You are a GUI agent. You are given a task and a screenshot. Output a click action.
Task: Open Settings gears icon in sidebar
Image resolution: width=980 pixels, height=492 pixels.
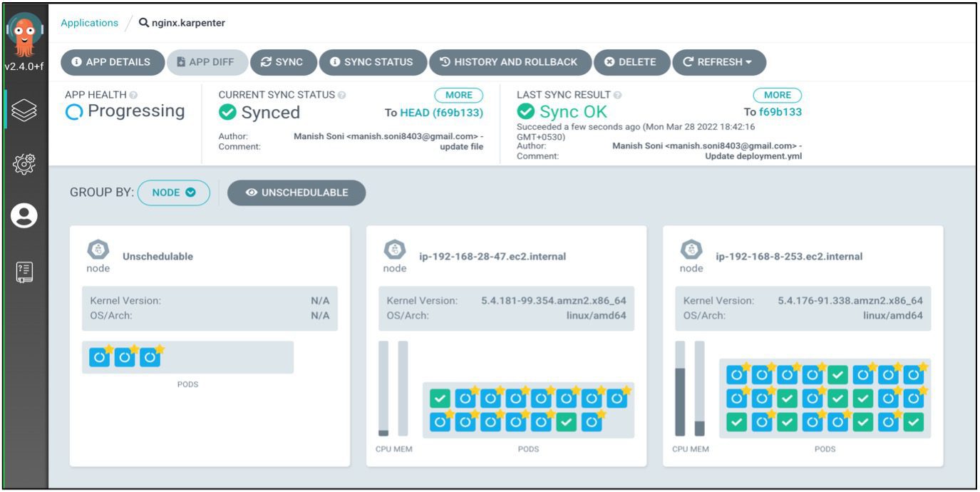point(24,163)
